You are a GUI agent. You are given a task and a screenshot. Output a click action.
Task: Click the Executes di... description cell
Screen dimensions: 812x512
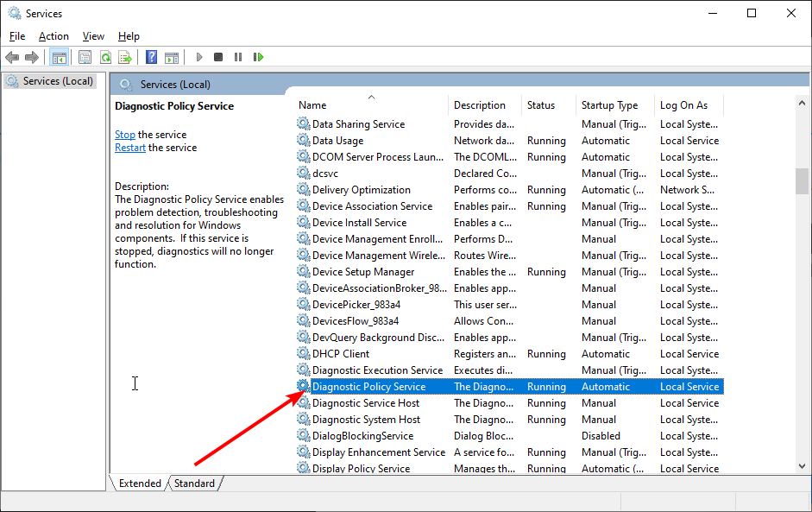[x=483, y=370]
